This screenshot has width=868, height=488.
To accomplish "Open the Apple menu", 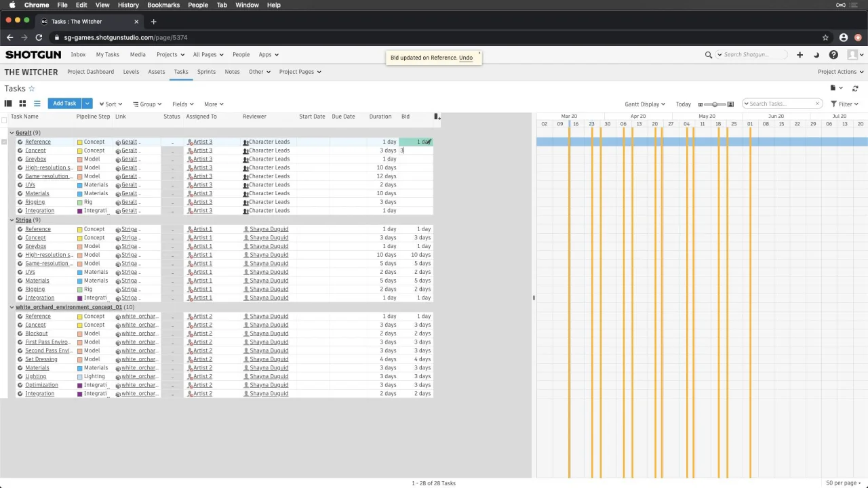I will point(12,5).
